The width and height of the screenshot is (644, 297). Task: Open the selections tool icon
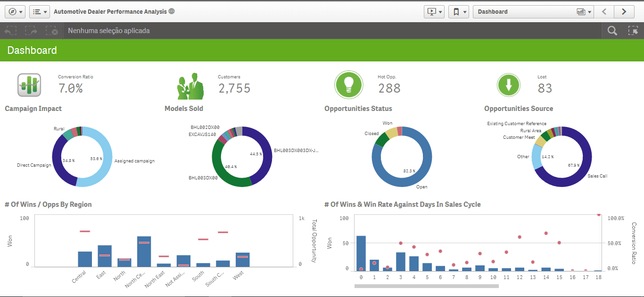pyautogui.click(x=634, y=30)
